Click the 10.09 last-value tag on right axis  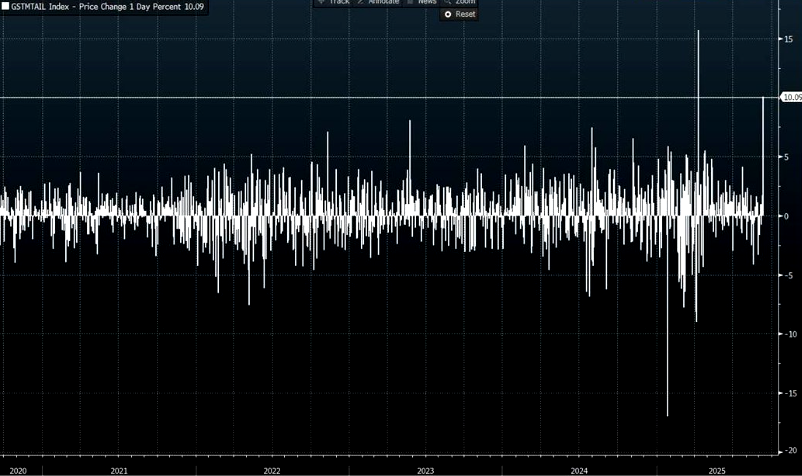(791, 97)
